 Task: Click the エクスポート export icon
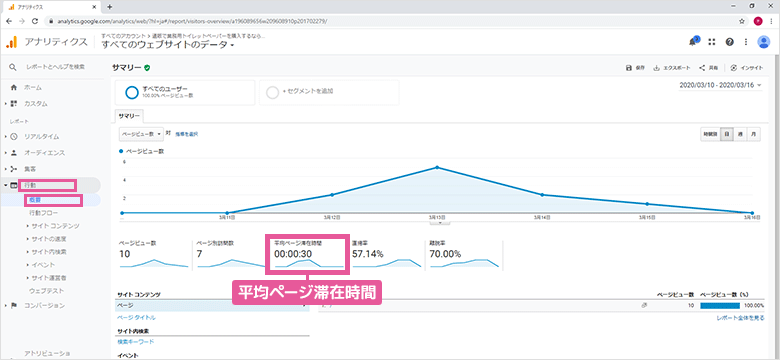pos(656,68)
